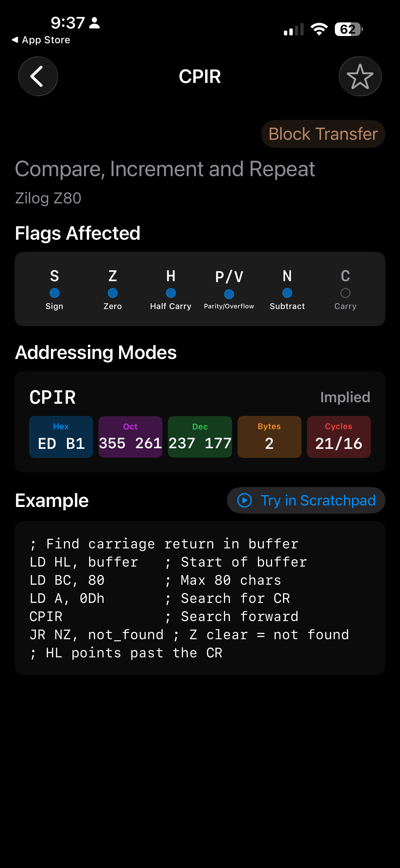This screenshot has width=400, height=868.
Task: Tap the empty Carry flag indicator
Action: pyautogui.click(x=345, y=293)
